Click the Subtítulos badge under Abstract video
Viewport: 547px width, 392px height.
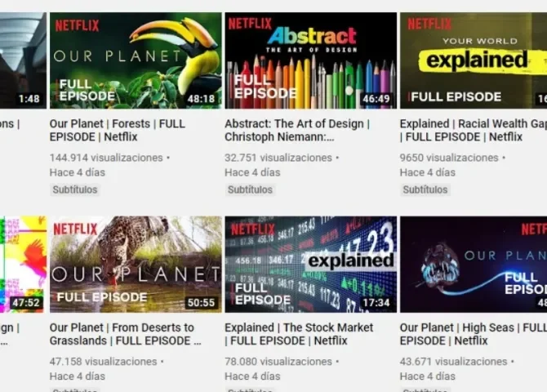coord(250,189)
